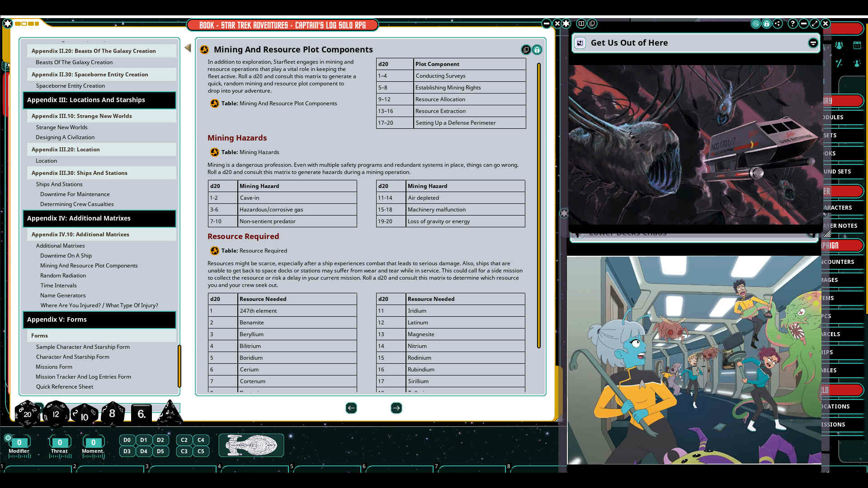Toggle the lock on the Mining And Resource window
Screen dimensions: 868x488
(537, 50)
